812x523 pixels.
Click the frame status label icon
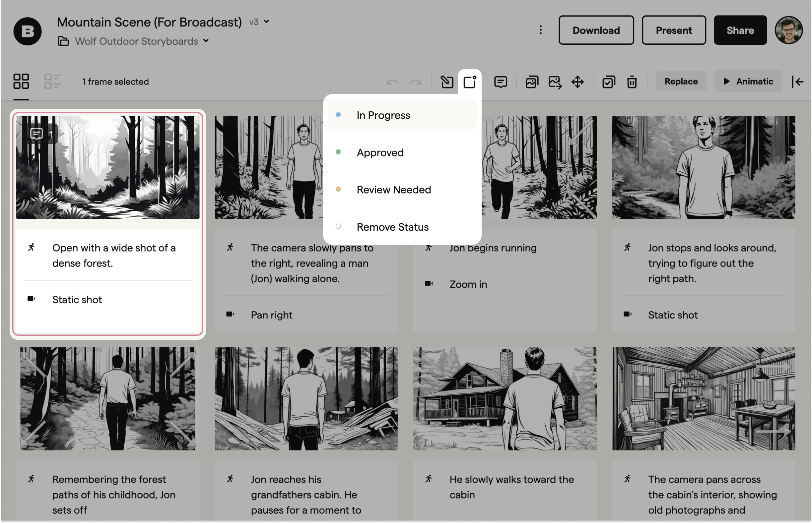(470, 82)
